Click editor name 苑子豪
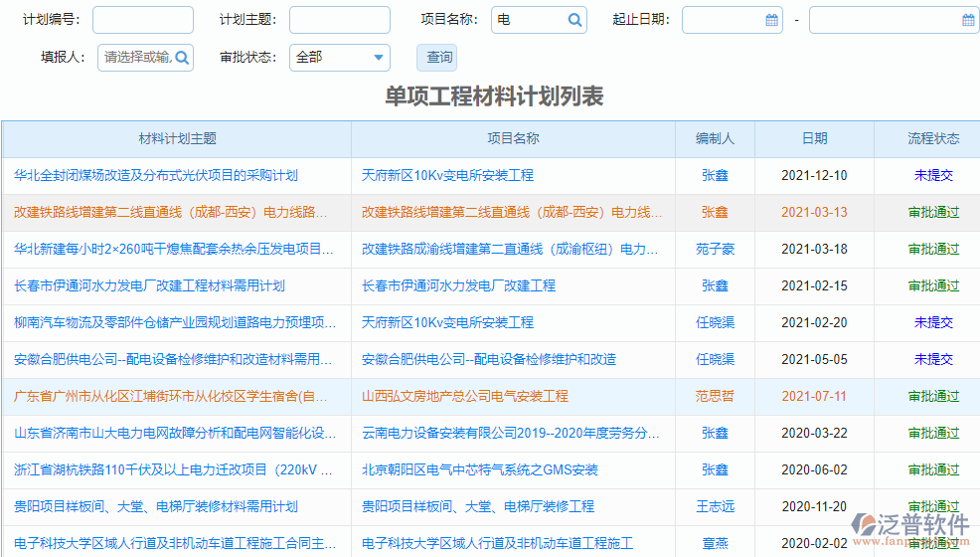The image size is (980, 557). pyautogui.click(x=715, y=250)
